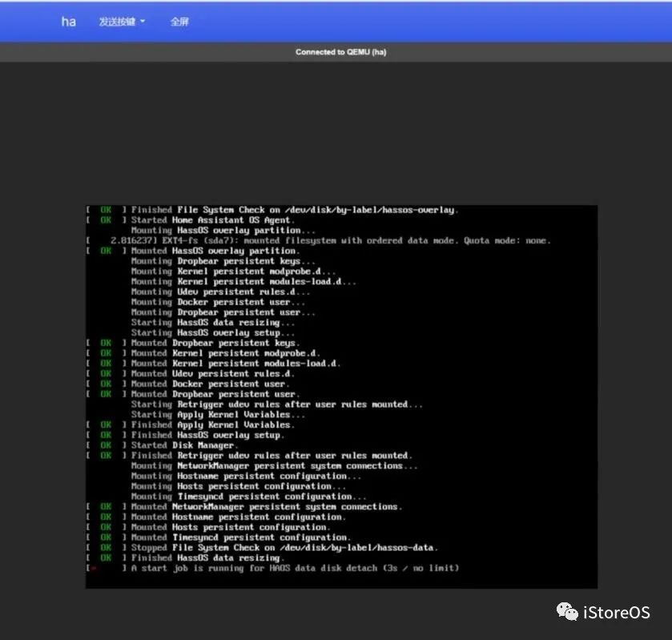
Task: Click line "Starting HassOS data resizing..."
Action: [213, 322]
